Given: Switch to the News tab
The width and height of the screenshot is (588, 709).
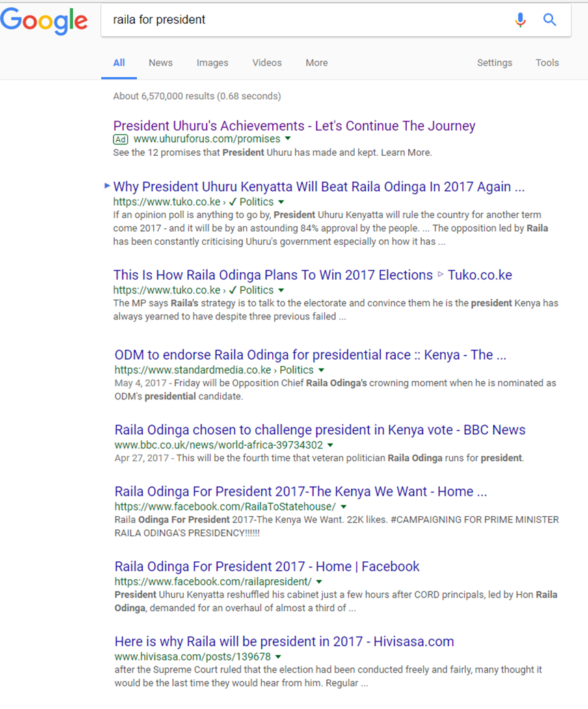Looking at the screenshot, I should pos(161,63).
